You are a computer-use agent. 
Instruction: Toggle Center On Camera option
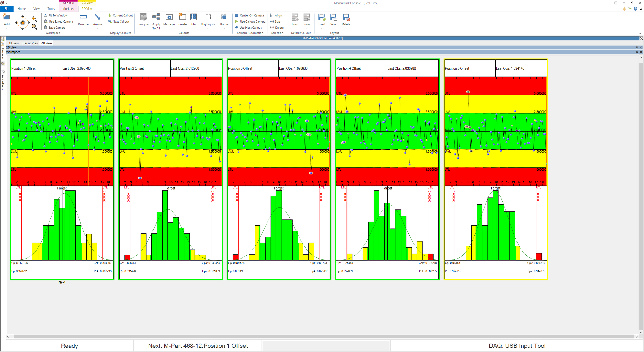(249, 15)
